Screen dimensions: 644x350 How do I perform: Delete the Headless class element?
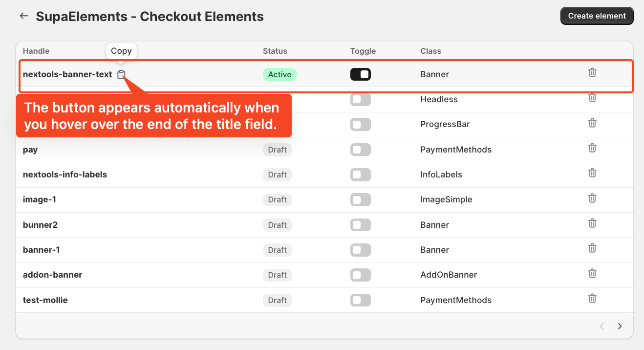pos(592,98)
